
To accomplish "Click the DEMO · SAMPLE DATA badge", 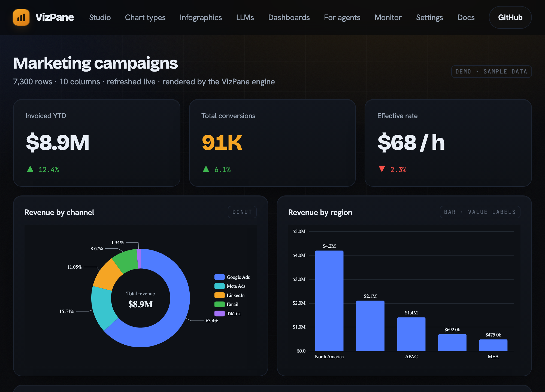I will pos(491,72).
